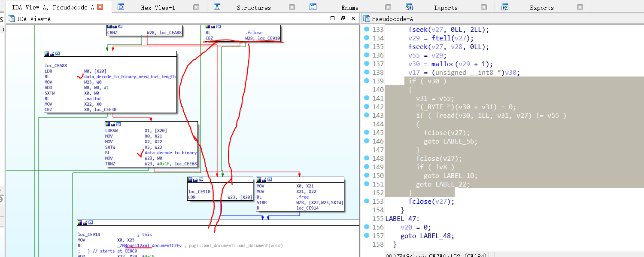This screenshot has height=257, width=644.
Task: Switch to the Hex View-1 tab
Action: (x=158, y=8)
